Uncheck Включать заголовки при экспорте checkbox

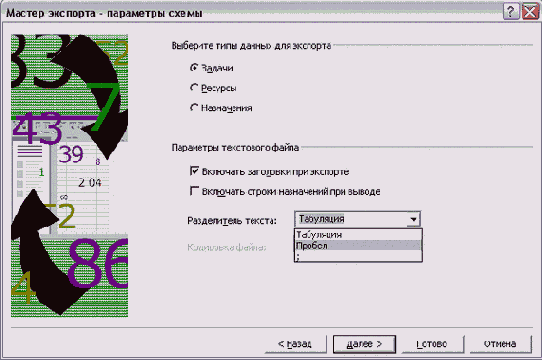click(x=195, y=171)
